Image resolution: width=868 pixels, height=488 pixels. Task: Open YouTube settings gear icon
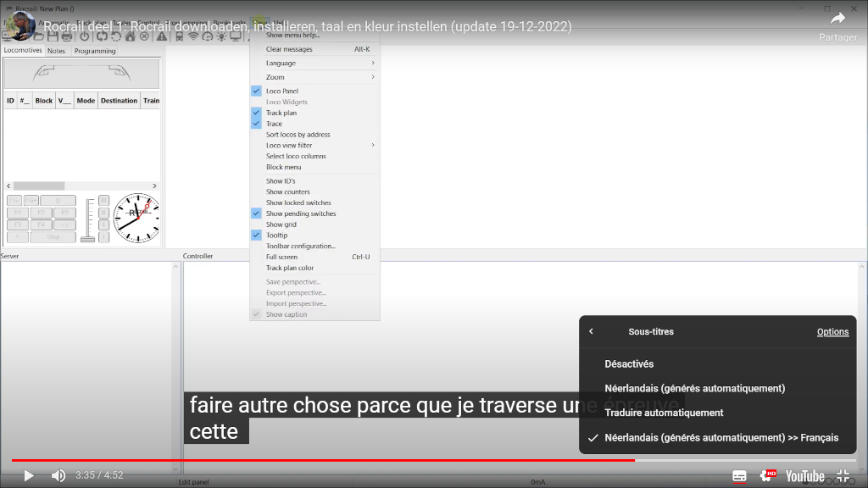tap(767, 476)
